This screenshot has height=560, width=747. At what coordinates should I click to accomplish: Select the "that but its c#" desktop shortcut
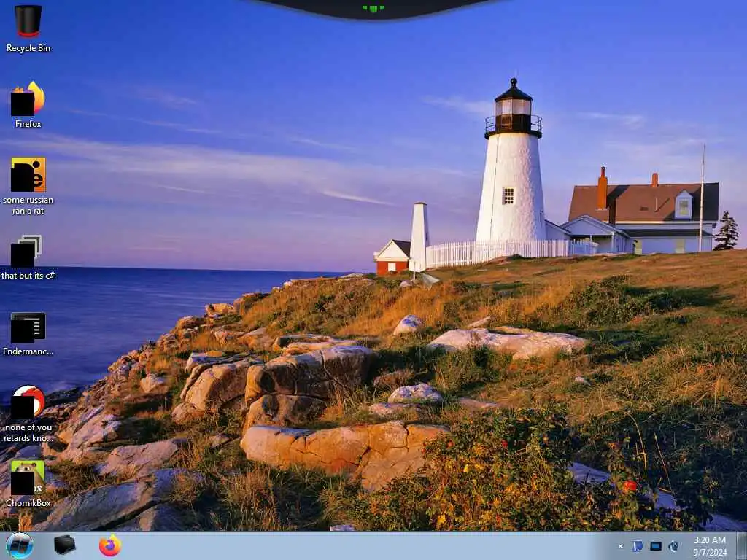[x=28, y=257]
